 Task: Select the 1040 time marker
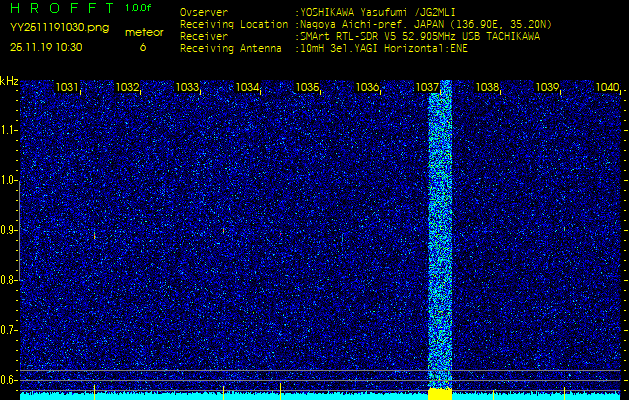[x=607, y=88]
